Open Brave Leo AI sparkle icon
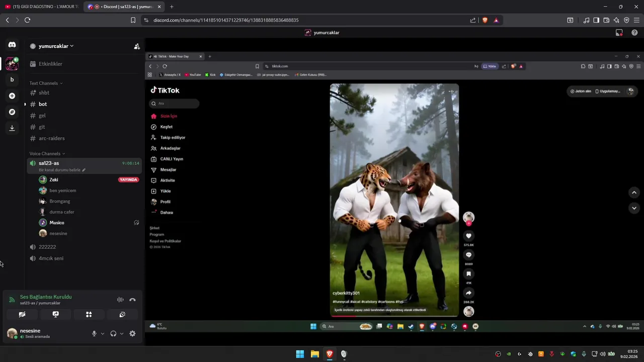Screen dimensions: 644x362 (x=616, y=20)
